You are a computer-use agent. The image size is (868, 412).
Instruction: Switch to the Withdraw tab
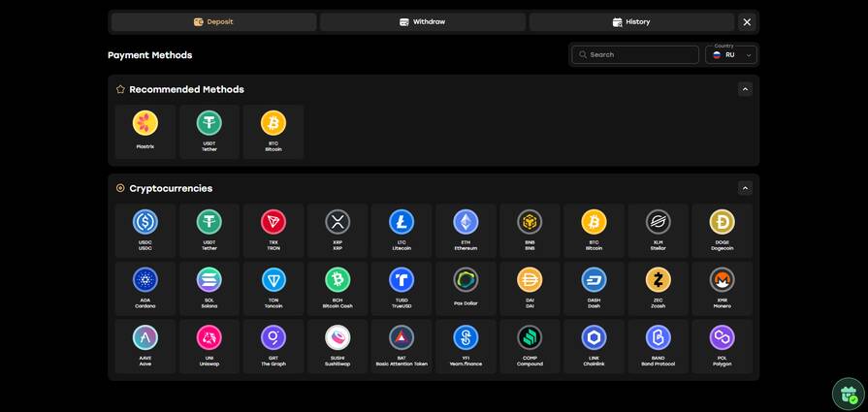pyautogui.click(x=423, y=22)
